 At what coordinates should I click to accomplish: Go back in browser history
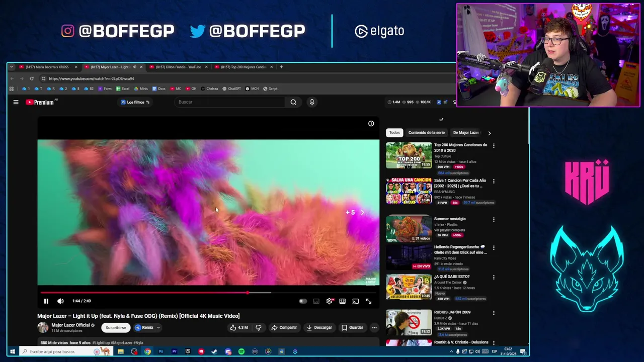tap(12, 78)
